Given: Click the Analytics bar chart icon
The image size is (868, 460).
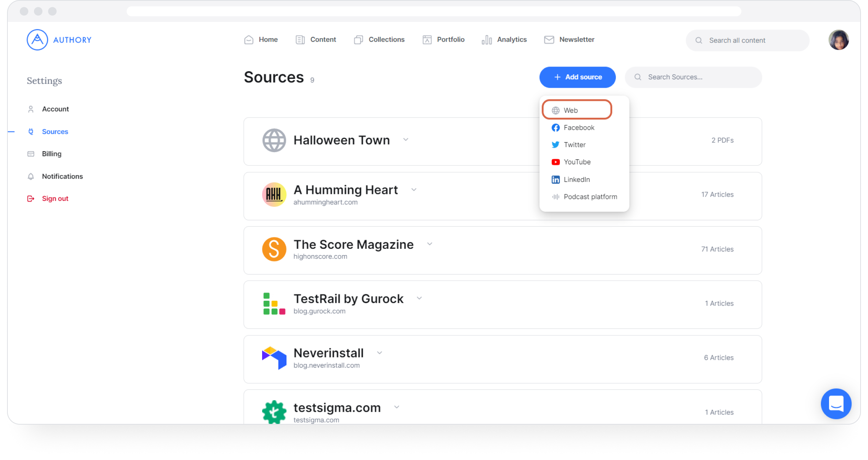Looking at the screenshot, I should [x=487, y=40].
